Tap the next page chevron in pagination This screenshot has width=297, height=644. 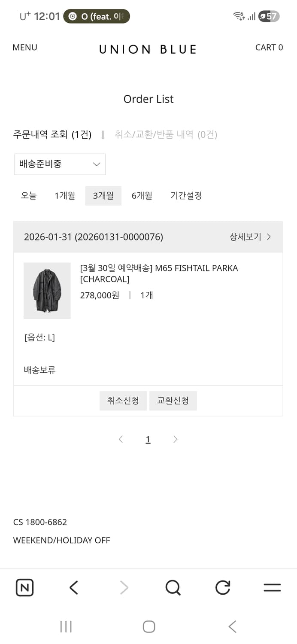click(x=175, y=439)
